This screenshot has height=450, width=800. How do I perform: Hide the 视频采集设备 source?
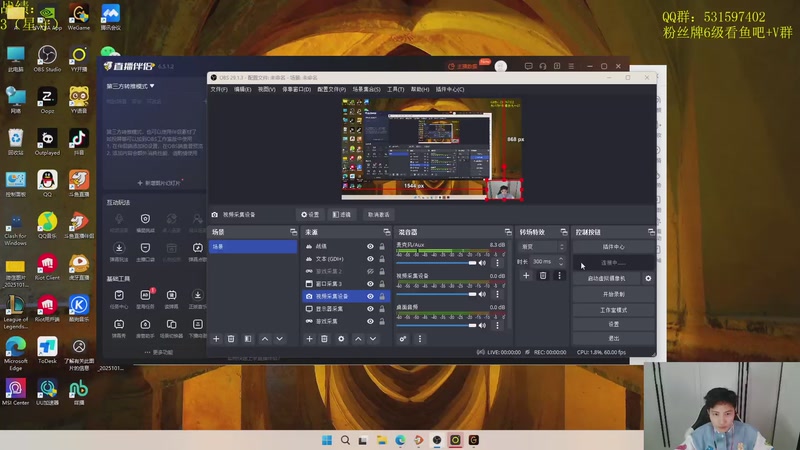click(370, 296)
